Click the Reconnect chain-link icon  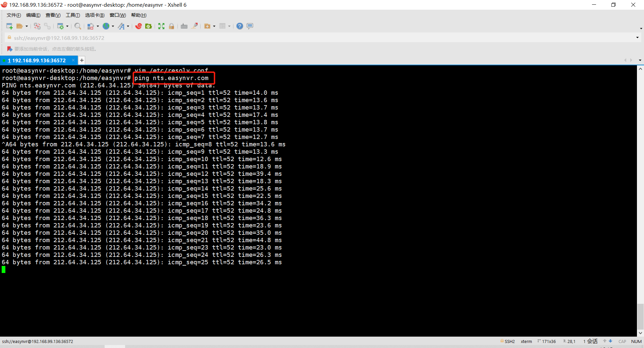[47, 26]
